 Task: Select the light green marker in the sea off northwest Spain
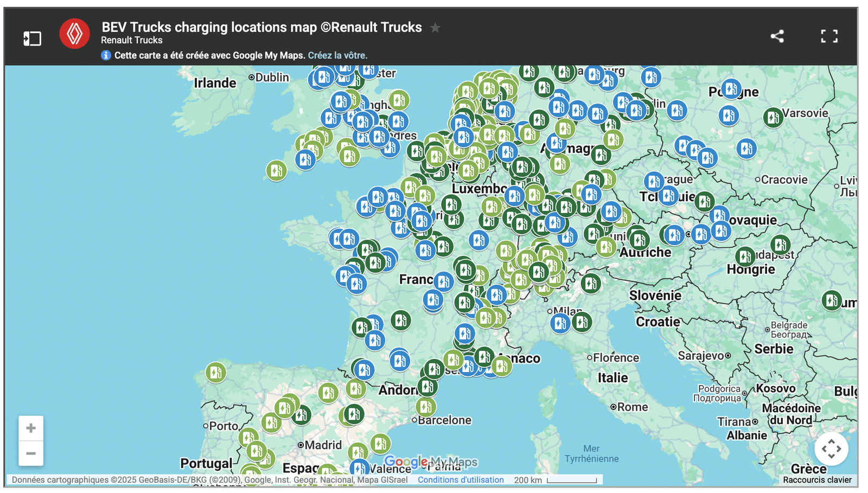click(215, 373)
